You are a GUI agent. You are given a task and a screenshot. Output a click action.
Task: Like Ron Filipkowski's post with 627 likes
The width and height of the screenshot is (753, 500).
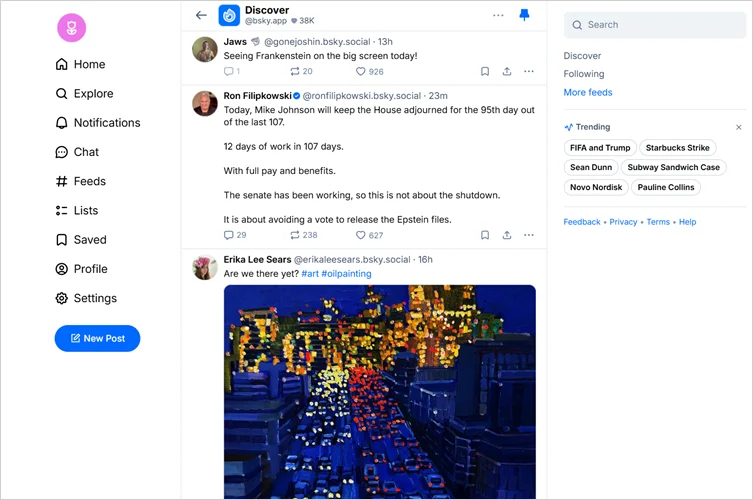[369, 235]
